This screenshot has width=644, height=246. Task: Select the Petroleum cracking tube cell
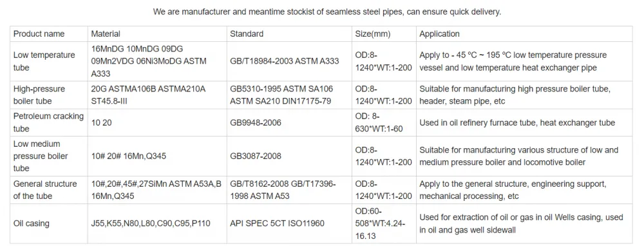[x=49, y=122]
